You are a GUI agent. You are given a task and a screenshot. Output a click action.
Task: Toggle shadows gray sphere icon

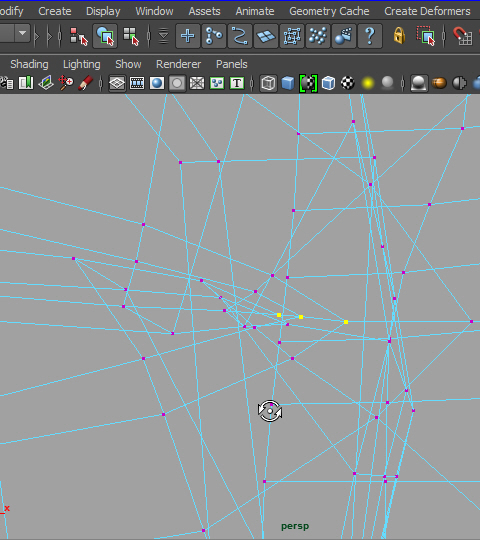388,83
